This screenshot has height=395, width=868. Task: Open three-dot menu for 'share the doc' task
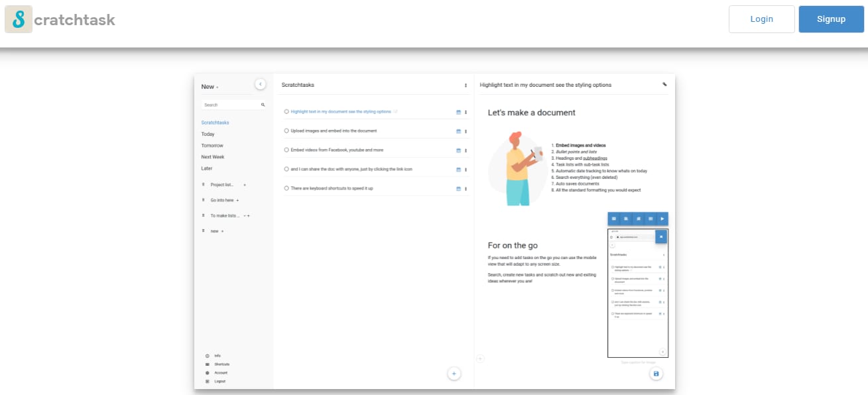pyautogui.click(x=465, y=170)
